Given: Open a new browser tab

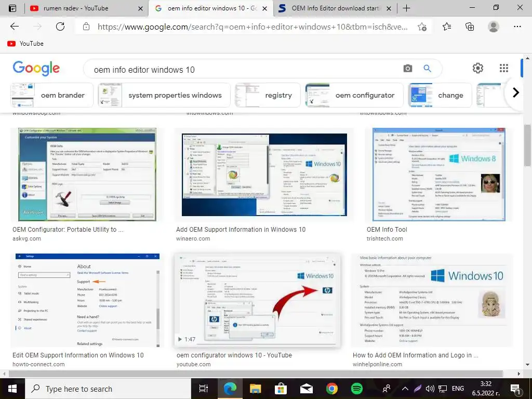Looking at the screenshot, I should click(x=406, y=8).
